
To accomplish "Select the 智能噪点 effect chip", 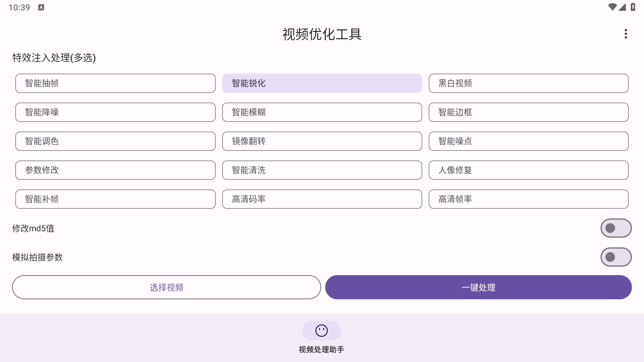I will 528,141.
